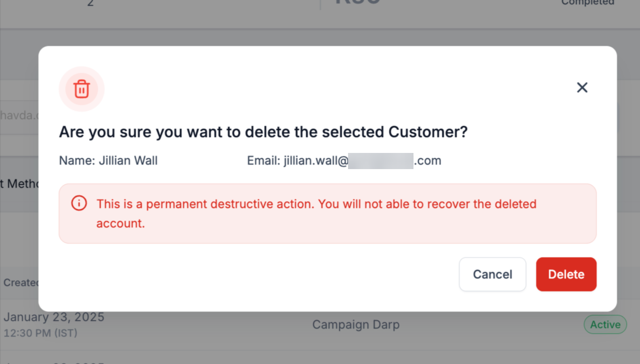
Task: Select the Name: Jillian Wall text
Action: (108, 161)
